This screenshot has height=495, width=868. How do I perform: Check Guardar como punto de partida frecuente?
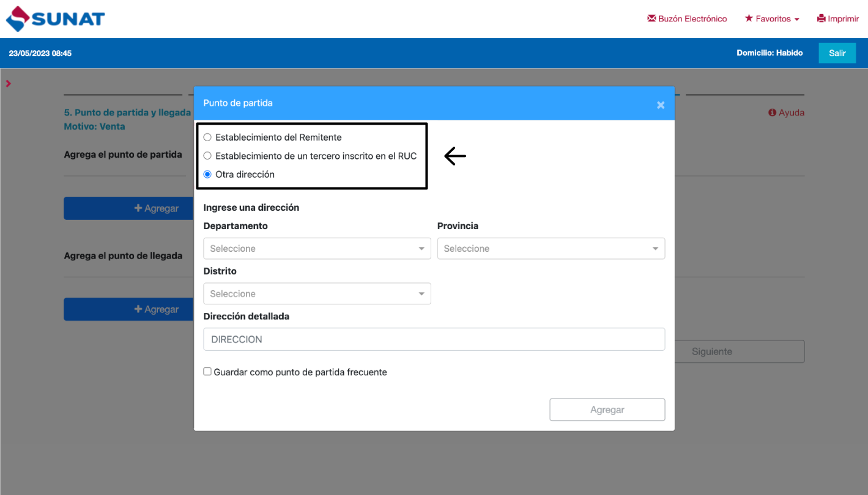[x=208, y=372]
